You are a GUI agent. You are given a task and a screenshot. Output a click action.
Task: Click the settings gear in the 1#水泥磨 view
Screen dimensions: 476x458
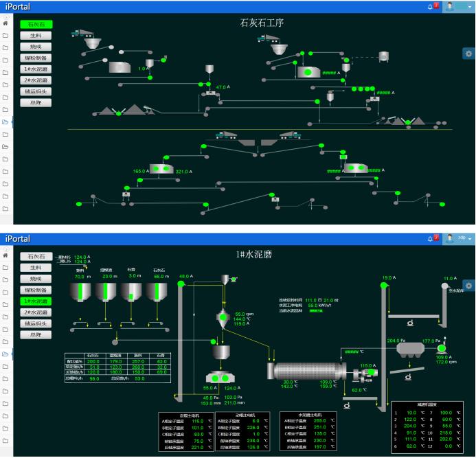click(x=468, y=285)
